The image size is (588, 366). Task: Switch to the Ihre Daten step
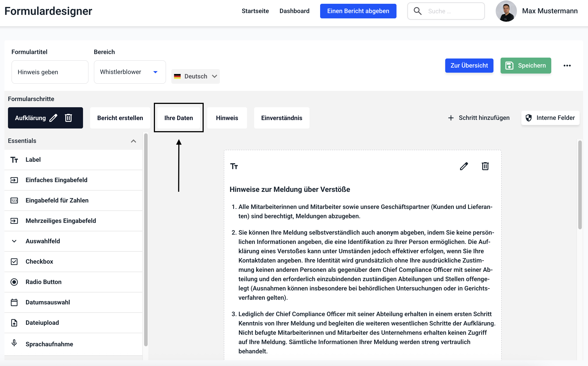coord(178,118)
